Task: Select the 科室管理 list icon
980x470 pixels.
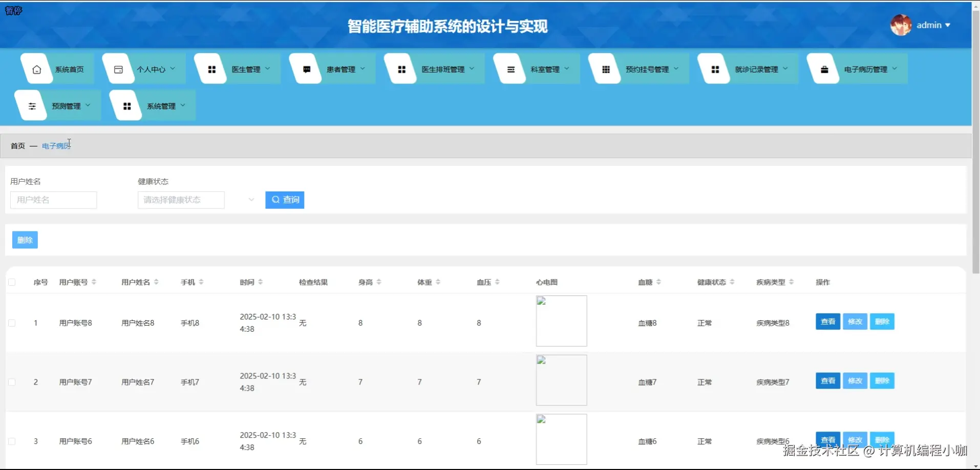Action: point(510,68)
